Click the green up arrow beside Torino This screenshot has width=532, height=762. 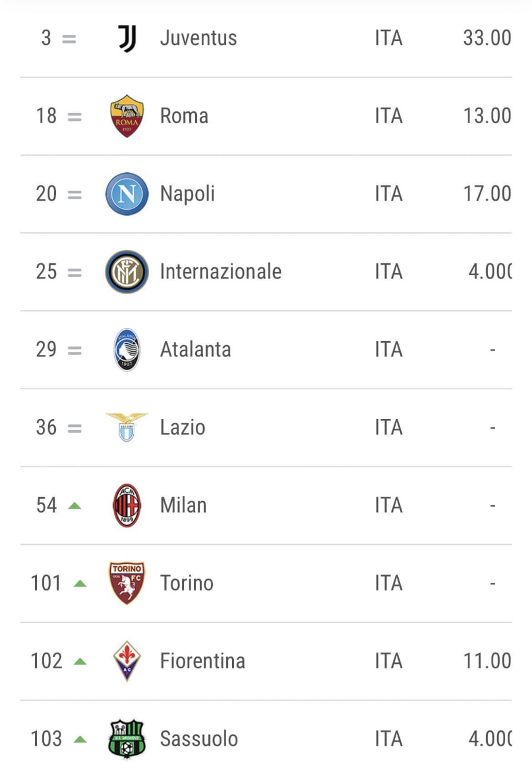[x=80, y=583]
